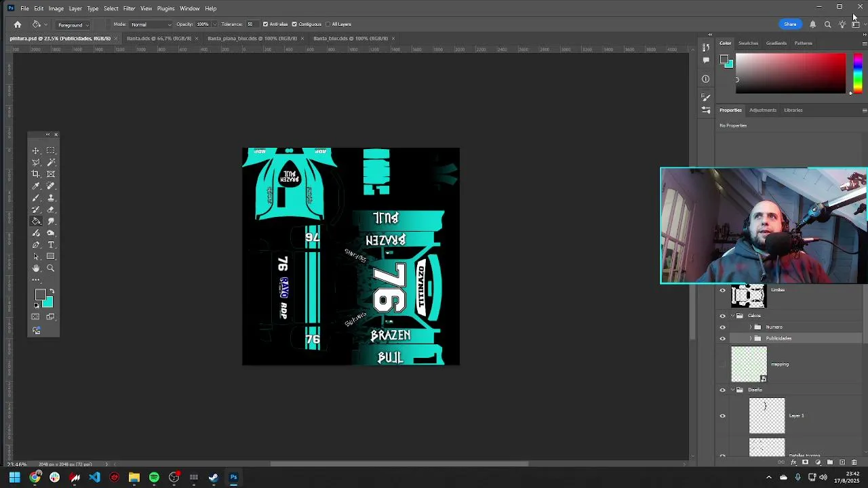Select the Eraser tool
The image size is (868, 488).
[x=51, y=209]
